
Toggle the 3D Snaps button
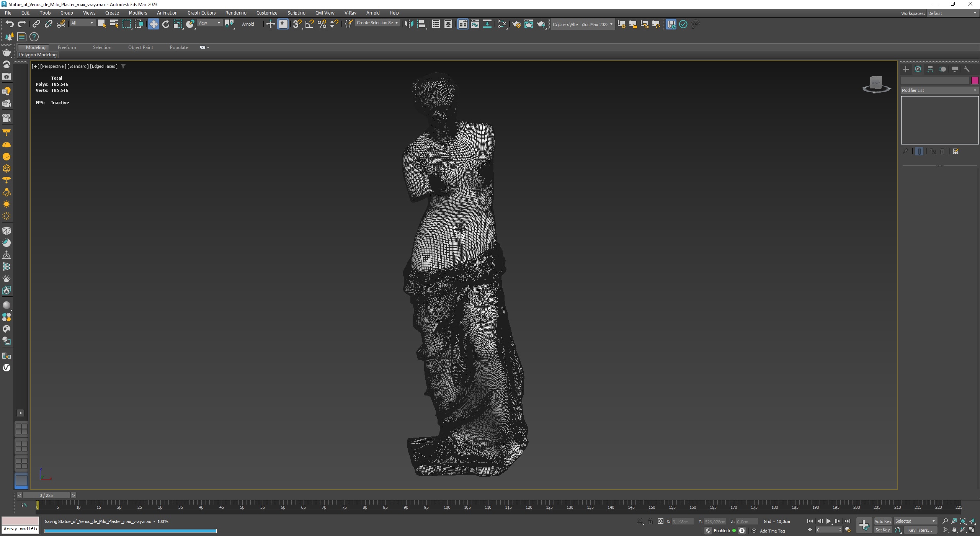(297, 24)
